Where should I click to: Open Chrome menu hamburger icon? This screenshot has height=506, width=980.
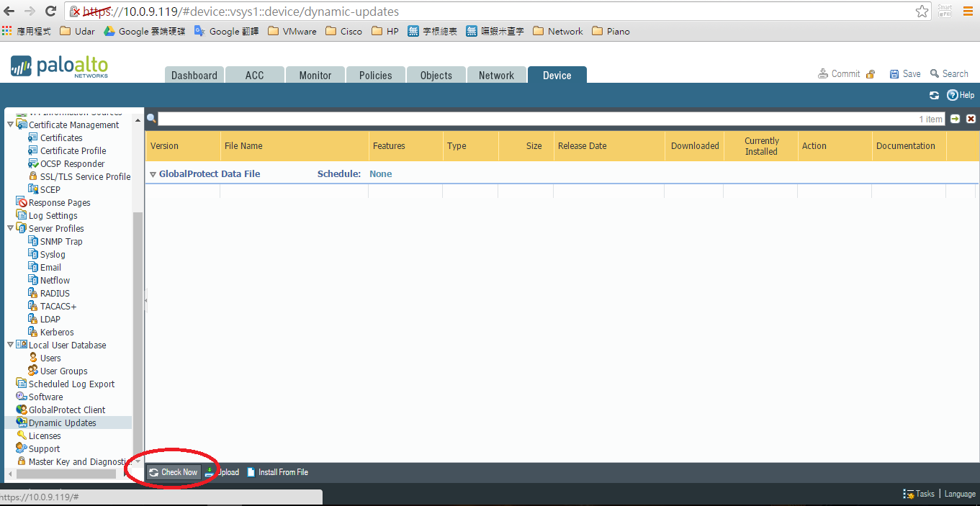click(x=968, y=12)
